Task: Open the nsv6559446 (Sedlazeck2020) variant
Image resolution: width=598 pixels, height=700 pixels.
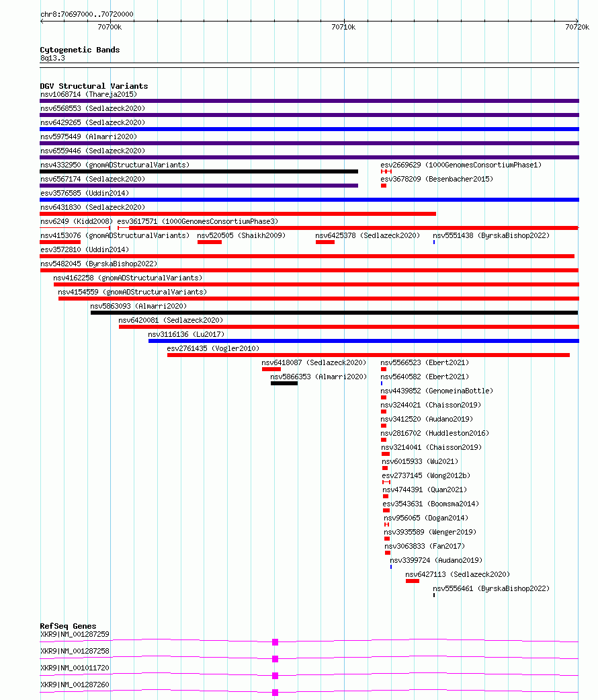Action: [x=93, y=151]
